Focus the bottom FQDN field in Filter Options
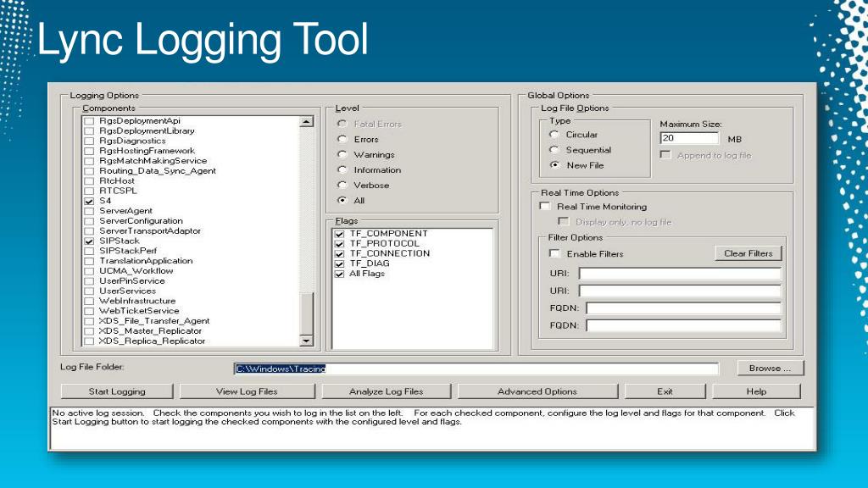Image resolution: width=868 pixels, height=488 pixels. (x=684, y=325)
